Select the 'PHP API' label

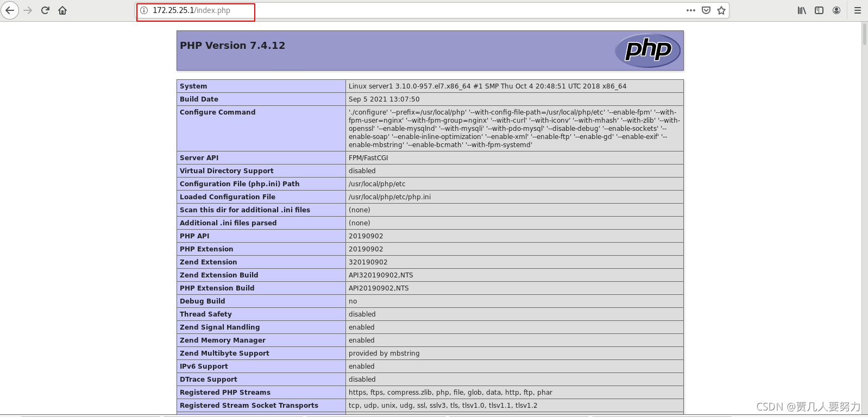[194, 236]
